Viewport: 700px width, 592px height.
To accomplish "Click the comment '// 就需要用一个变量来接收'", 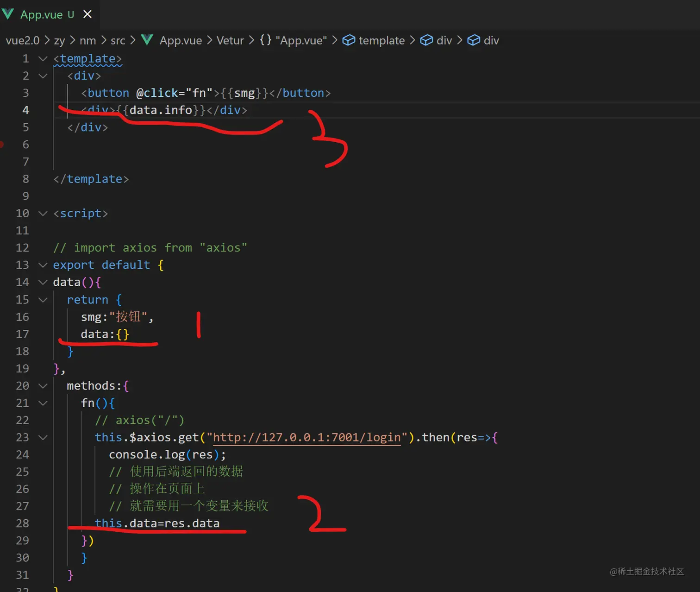I will 188,506.
